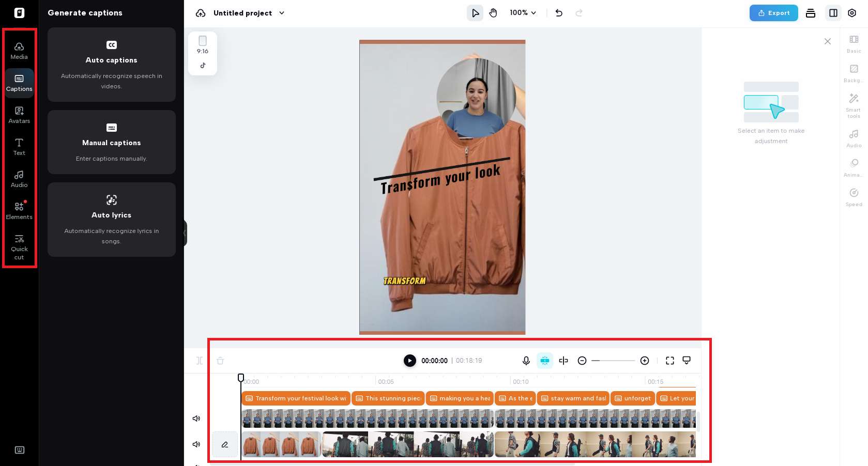Open the Elements panel
Image resolution: width=868 pixels, height=466 pixels.
pos(19,210)
